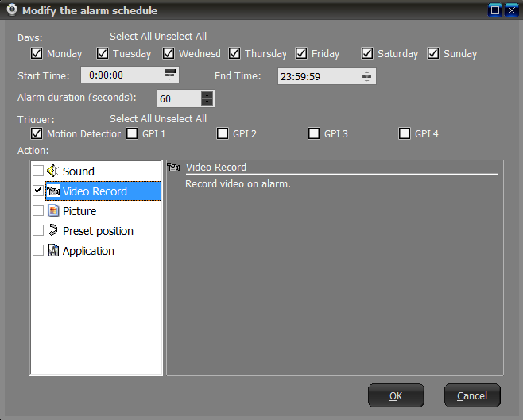The height and width of the screenshot is (420, 523).
Task: Decrease alarm duration with the down arrow
Action: [207, 102]
